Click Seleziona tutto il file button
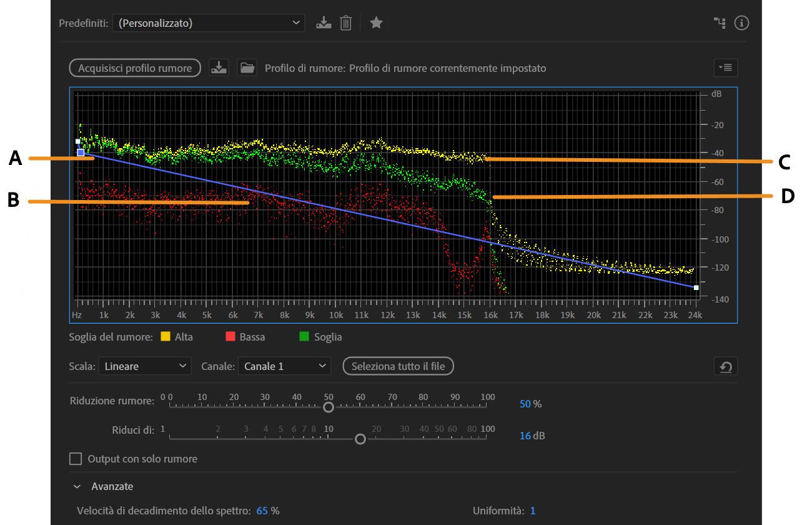The image size is (812, 525). pos(398,366)
